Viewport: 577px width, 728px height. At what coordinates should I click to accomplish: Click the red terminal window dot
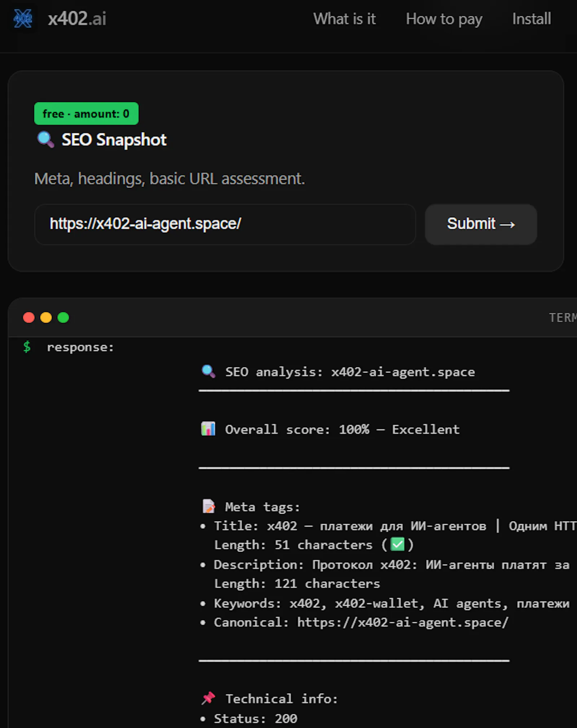click(29, 318)
